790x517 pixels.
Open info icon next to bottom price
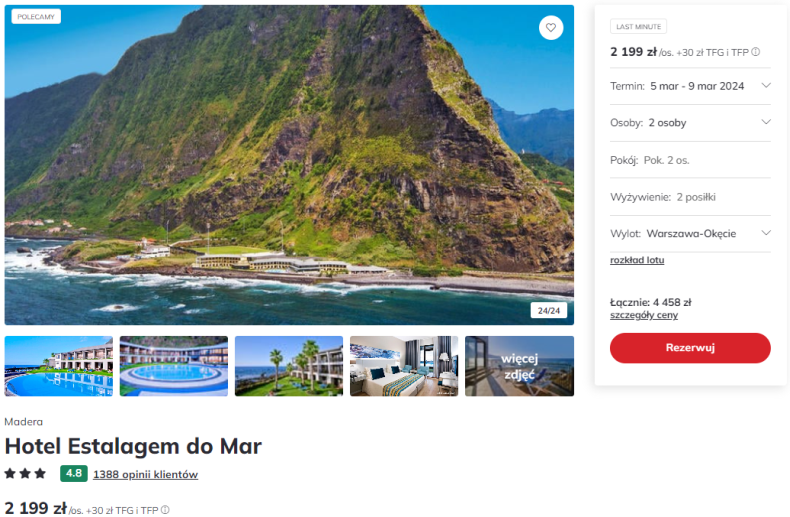(x=165, y=510)
